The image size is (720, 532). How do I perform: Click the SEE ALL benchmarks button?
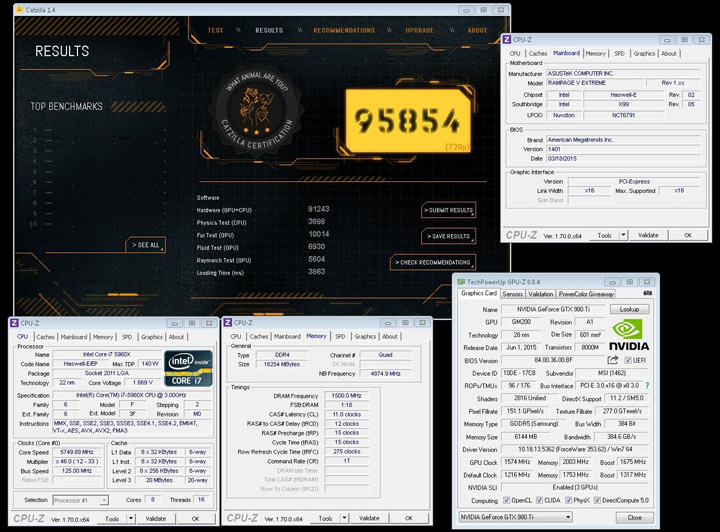[x=145, y=245]
